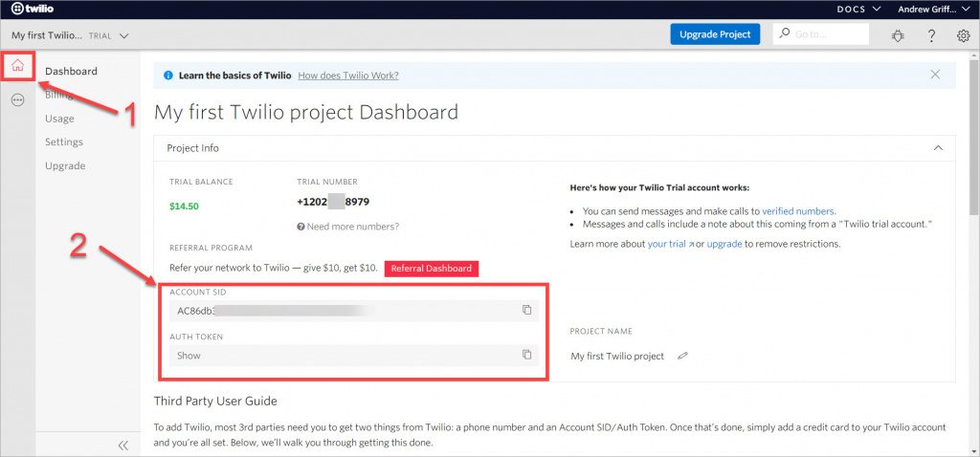Edit the project name pencil icon
Screen dimensions: 980x457
(682, 356)
